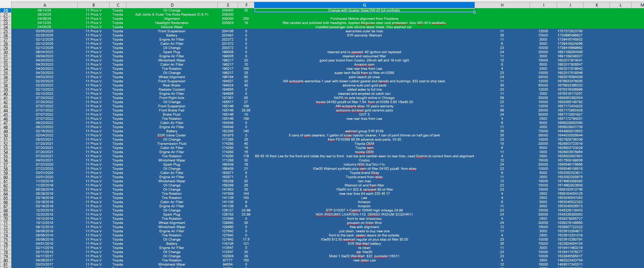Screen dimensions: 644x268
Task: Select the Amazon.com cell
Action: 364,65
